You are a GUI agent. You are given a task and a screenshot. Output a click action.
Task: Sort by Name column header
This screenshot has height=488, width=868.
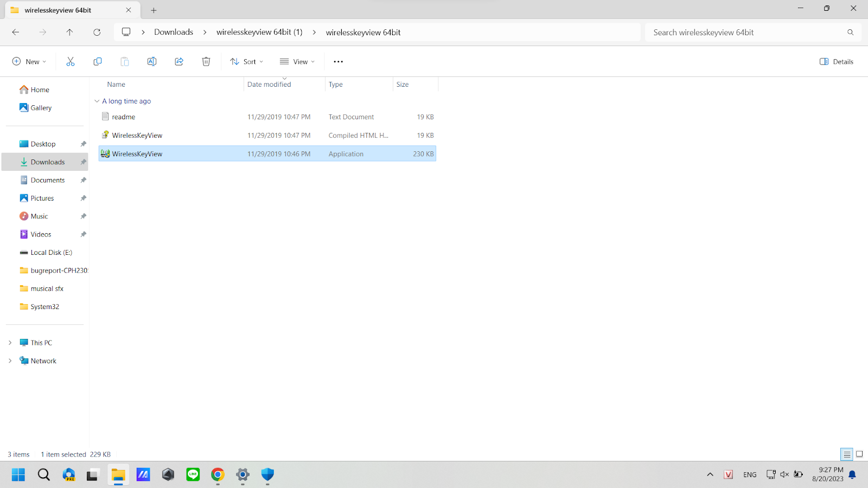pos(116,85)
